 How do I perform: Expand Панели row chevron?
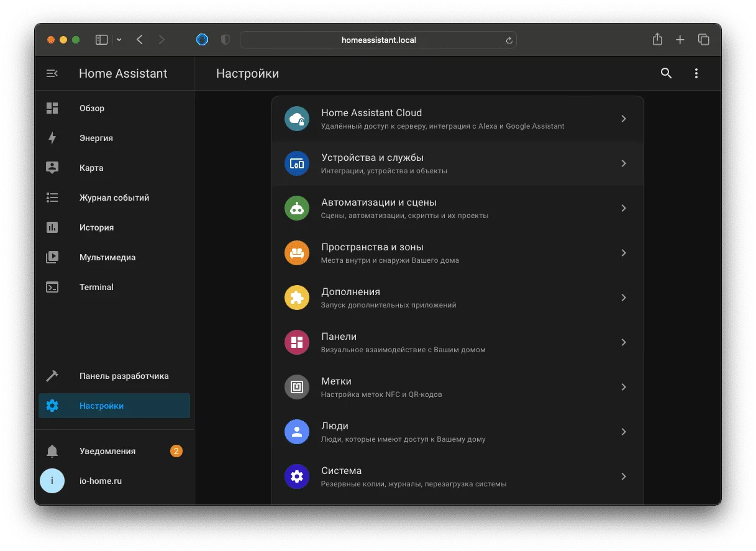(x=624, y=342)
